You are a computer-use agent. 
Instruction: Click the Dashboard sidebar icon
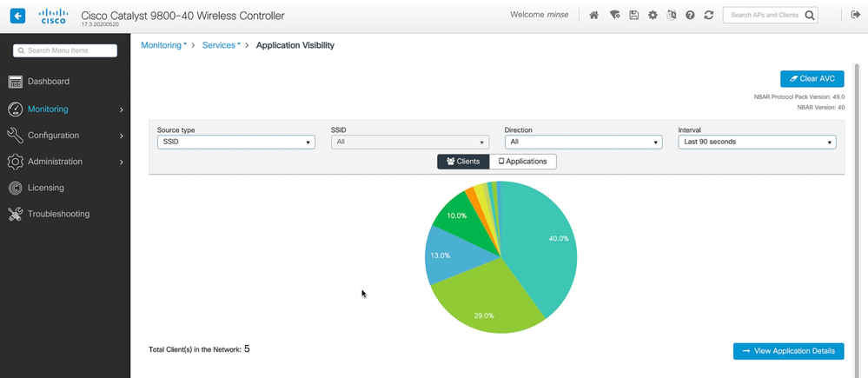pos(15,82)
